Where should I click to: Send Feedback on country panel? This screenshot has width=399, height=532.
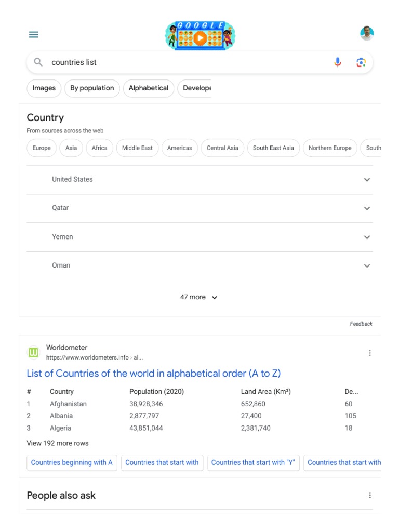pos(361,324)
